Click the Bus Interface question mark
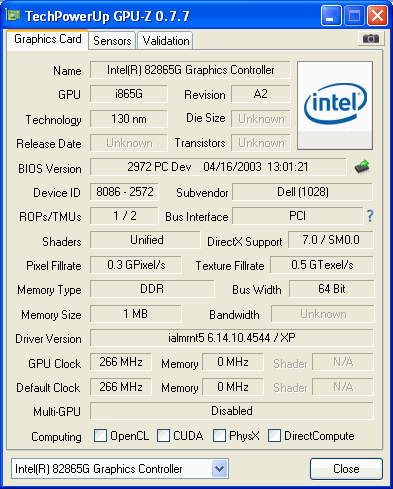The image size is (393, 489). point(370,216)
